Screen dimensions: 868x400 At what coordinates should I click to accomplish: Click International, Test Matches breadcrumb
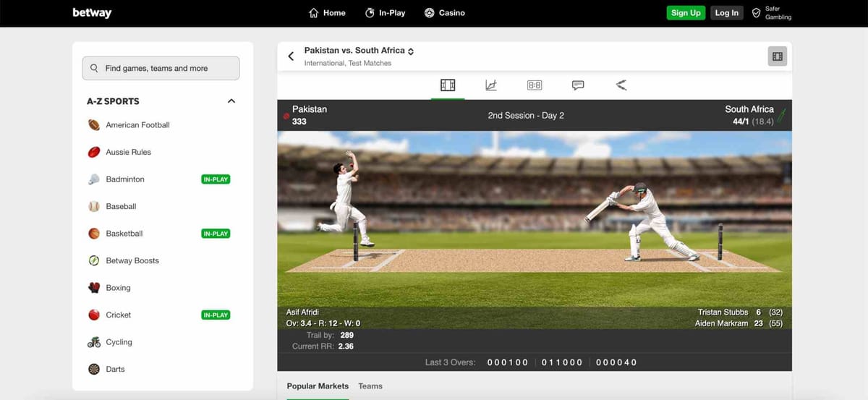pyautogui.click(x=348, y=63)
